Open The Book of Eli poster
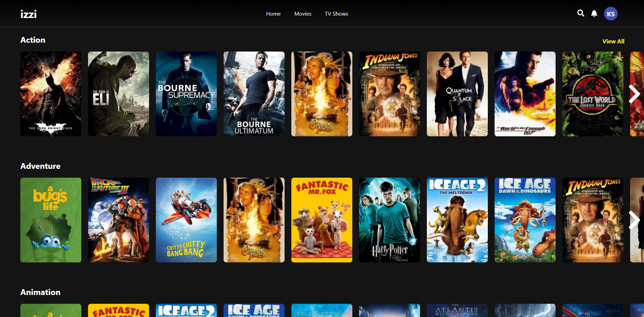Screen dimensions: 644x317 (x=119, y=94)
